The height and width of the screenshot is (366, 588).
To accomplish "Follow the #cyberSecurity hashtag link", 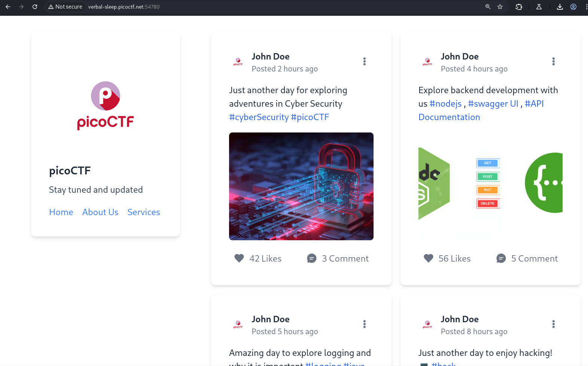I will (x=259, y=117).
